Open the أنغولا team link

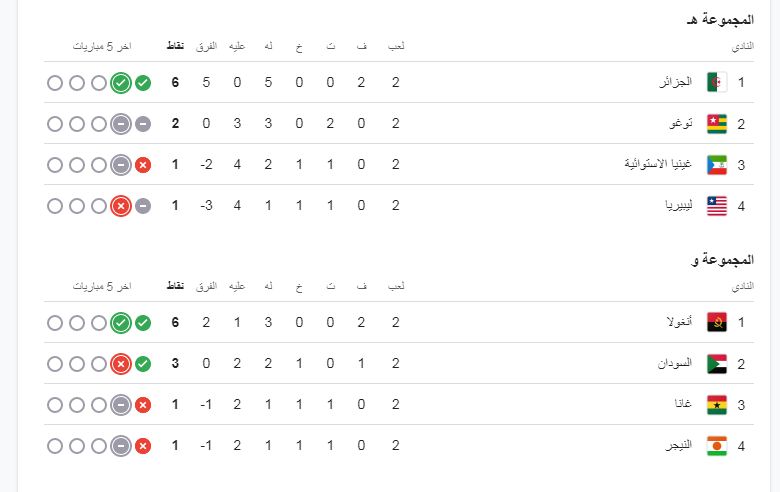click(680, 323)
